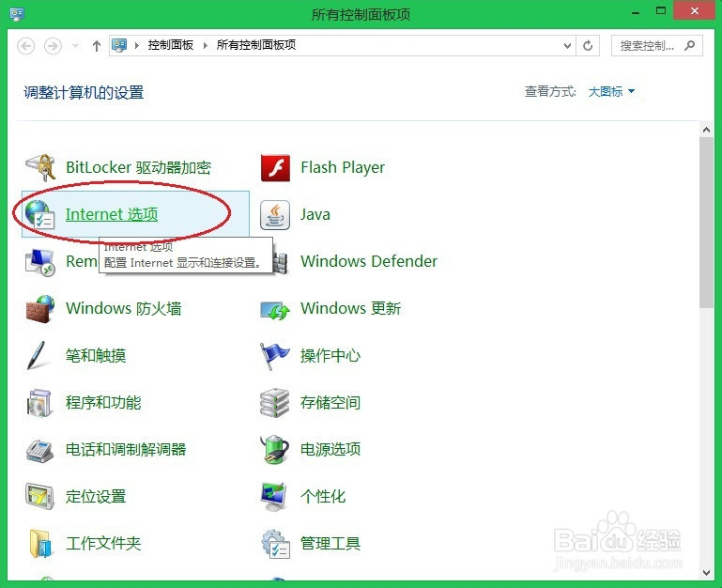Open the recent locations dropdown arrow

click(75, 46)
